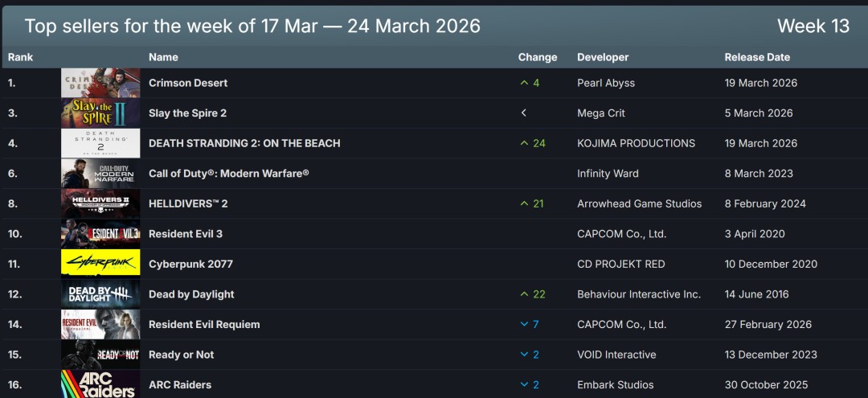Click the Week 13 label in header
The image size is (868, 398).
813,26
